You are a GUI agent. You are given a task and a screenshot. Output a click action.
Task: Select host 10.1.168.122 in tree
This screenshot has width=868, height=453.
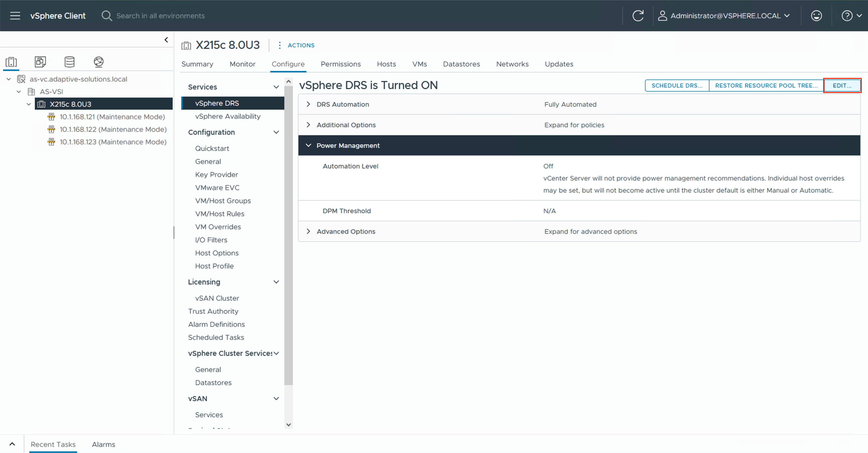pyautogui.click(x=113, y=129)
